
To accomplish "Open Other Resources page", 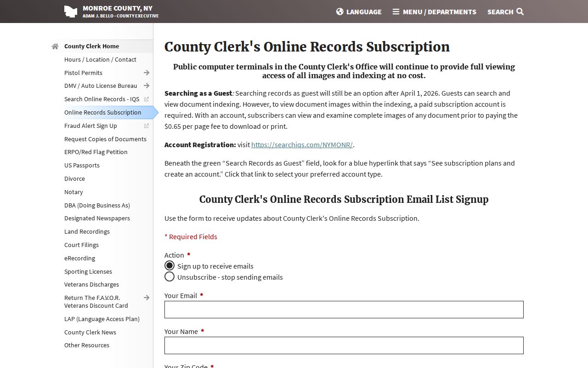I will pyautogui.click(x=87, y=345).
